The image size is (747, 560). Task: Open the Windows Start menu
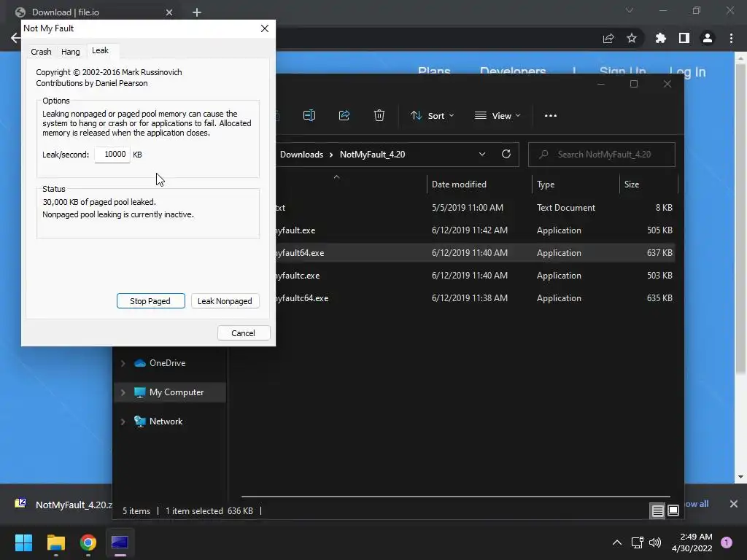pos(23,542)
